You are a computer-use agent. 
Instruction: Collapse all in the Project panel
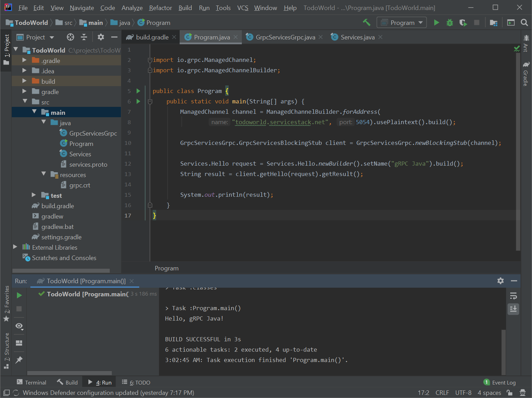click(84, 37)
